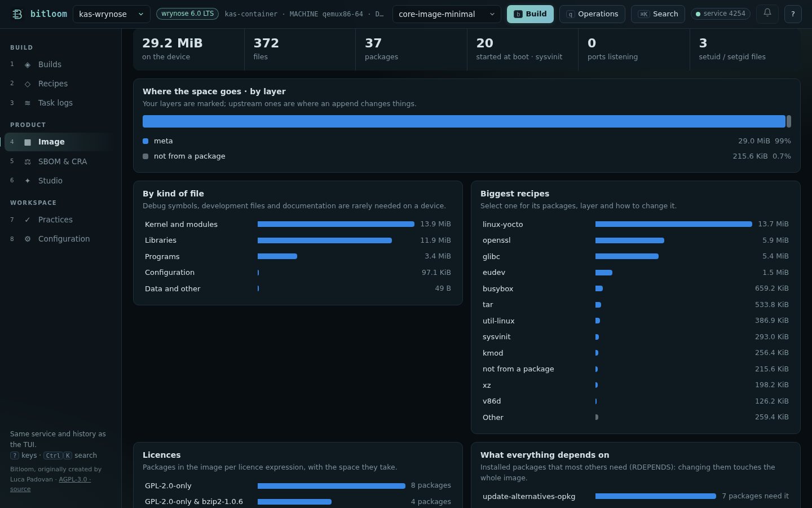The image size is (812, 508).
Task: Select linux-yocto in Biggest recipes
Action: pos(636,224)
